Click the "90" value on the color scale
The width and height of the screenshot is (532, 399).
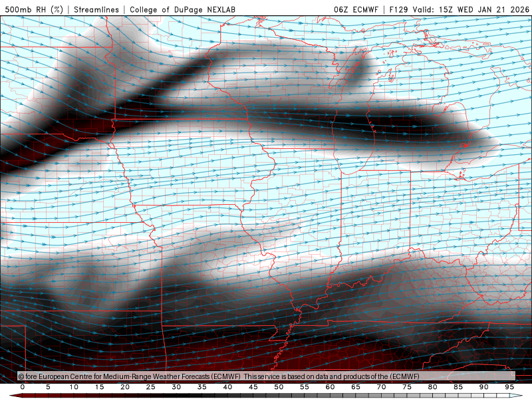(x=484, y=387)
